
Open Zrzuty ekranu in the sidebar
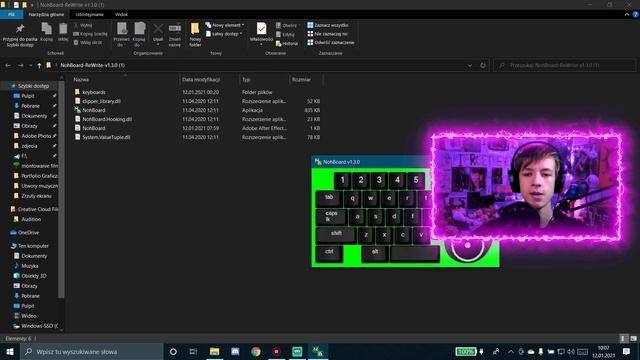coord(36,196)
